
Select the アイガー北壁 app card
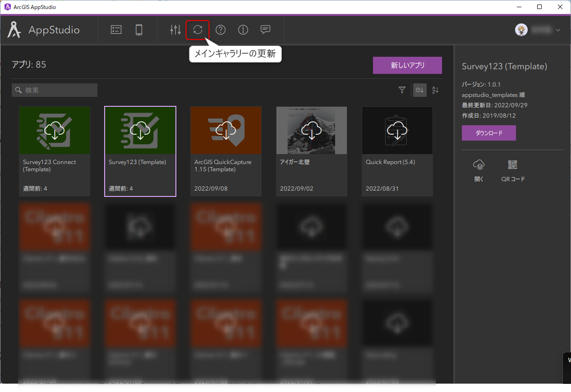pos(312,151)
